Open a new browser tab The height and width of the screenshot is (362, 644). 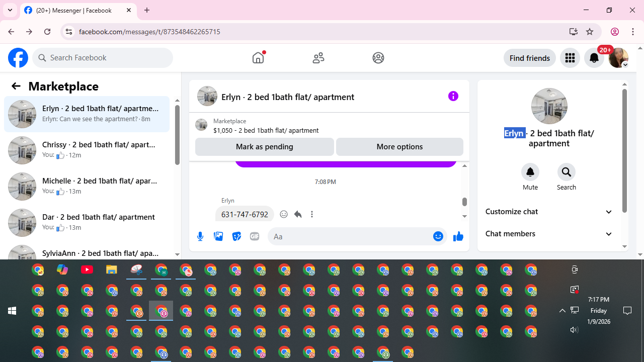point(147,10)
